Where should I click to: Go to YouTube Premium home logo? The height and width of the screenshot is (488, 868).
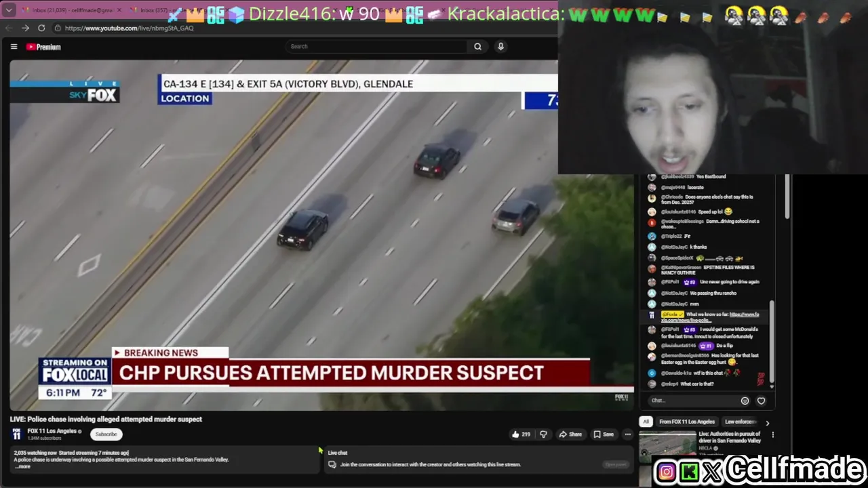click(x=43, y=47)
